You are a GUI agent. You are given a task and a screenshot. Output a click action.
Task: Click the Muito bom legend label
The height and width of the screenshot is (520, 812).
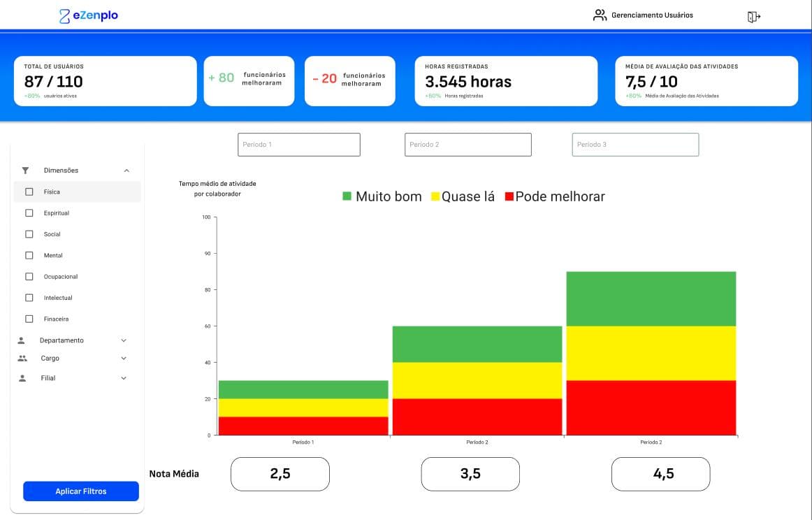pos(389,196)
